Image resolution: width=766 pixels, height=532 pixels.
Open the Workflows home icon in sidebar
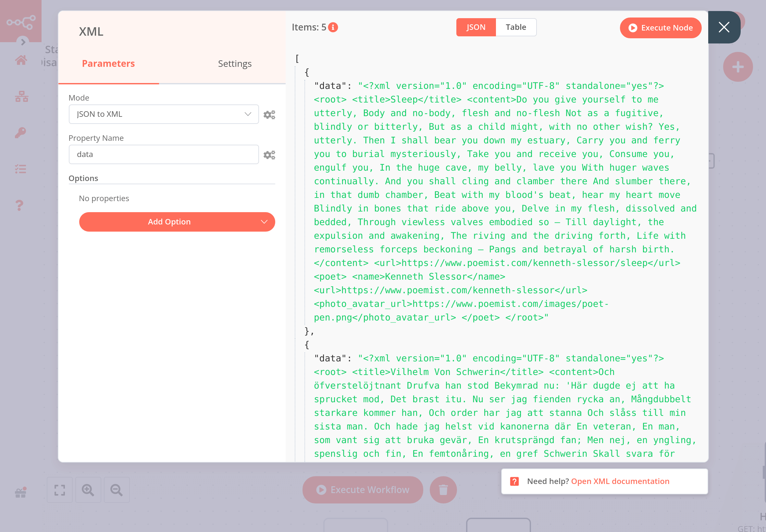21,60
